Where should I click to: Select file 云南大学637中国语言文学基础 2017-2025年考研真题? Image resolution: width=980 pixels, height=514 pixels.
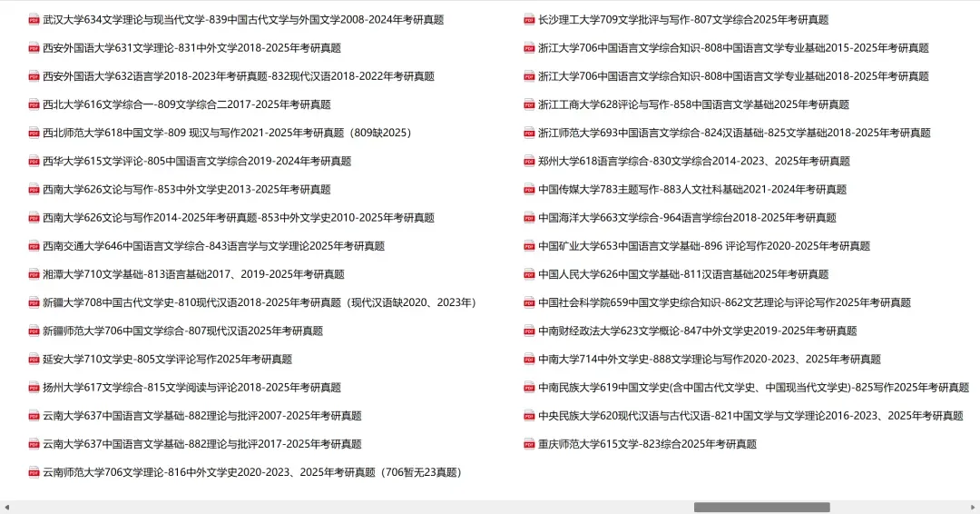(201, 444)
